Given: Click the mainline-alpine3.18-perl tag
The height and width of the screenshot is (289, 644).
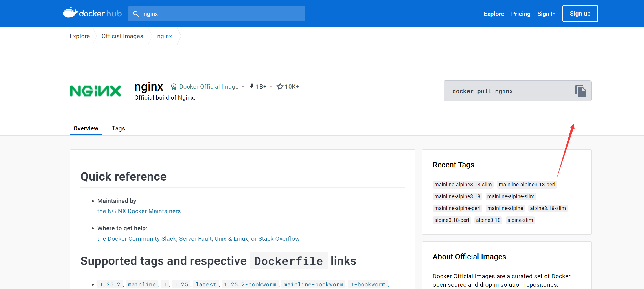Looking at the screenshot, I should coord(527,185).
